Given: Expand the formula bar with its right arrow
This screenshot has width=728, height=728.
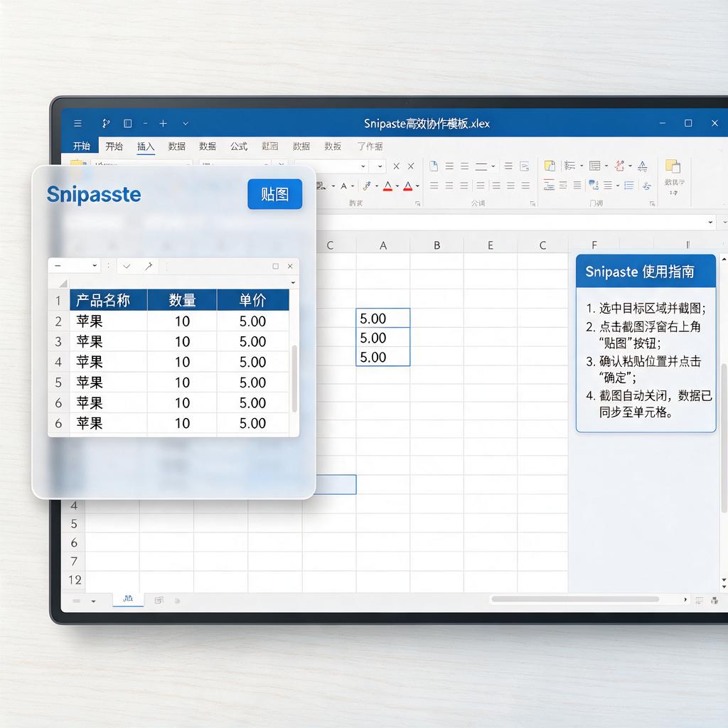Looking at the screenshot, I should [710, 223].
